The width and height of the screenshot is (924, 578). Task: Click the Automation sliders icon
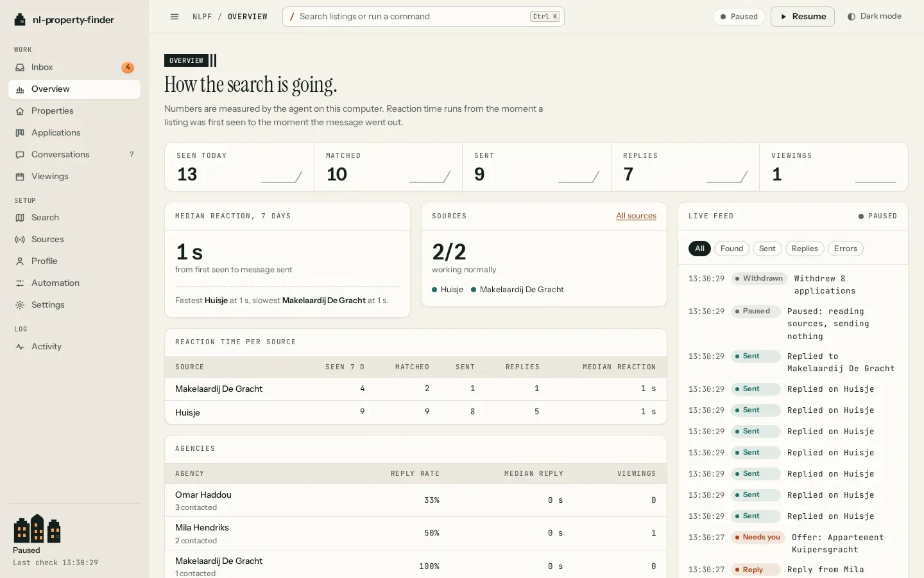pos(20,283)
